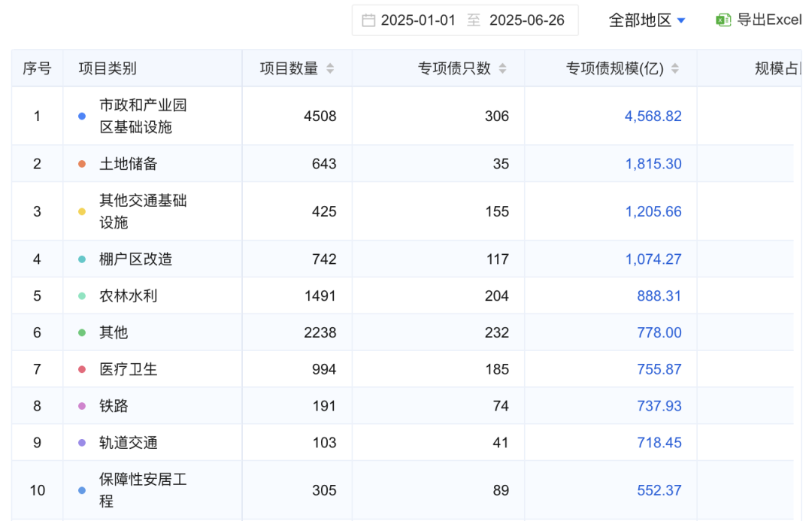The image size is (812, 521).
Task: Sort by 专项债规模(亿) column arrows
Action: pos(674,69)
